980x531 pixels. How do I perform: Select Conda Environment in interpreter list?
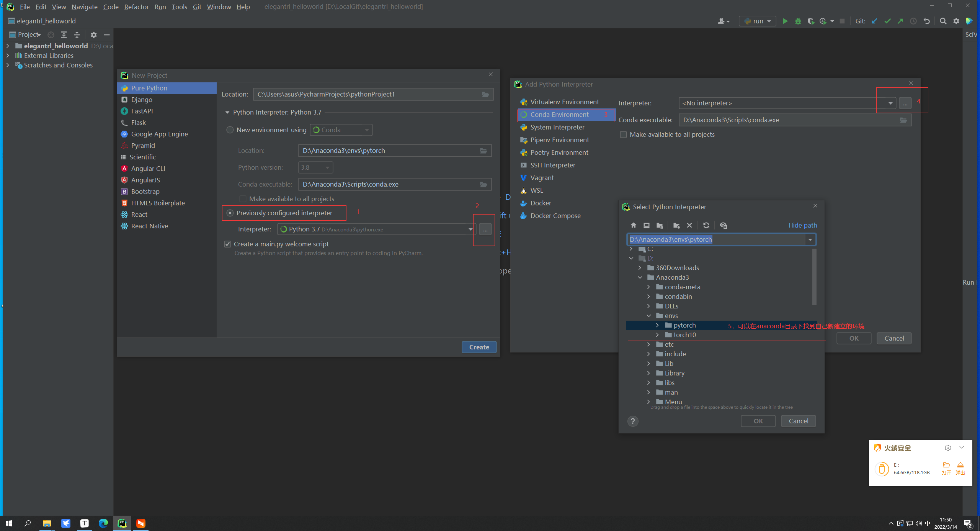click(566, 115)
